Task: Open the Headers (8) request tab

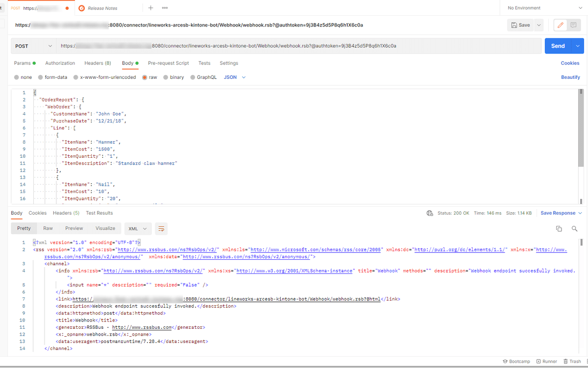Action: (x=98, y=63)
